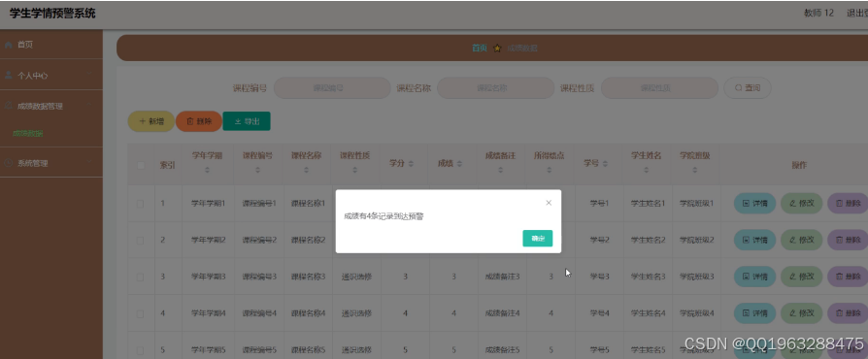Image resolution: width=868 pixels, height=359 pixels.
Task: Open 详情 for the 学号2 row
Action: coord(754,240)
